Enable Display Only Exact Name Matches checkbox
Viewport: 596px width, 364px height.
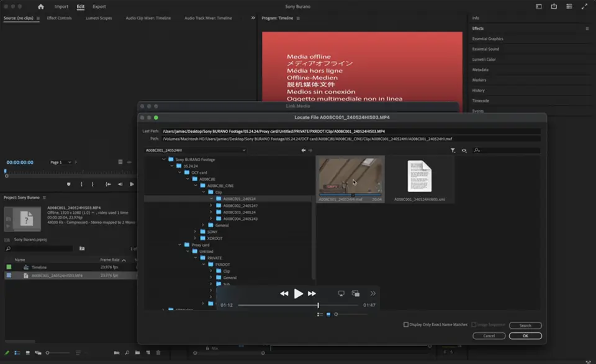[406, 324]
